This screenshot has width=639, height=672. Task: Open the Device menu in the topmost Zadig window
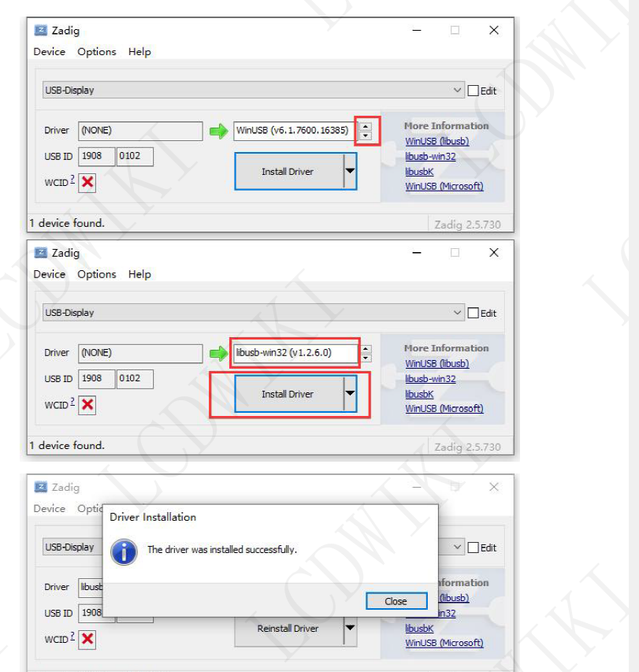tap(49, 52)
